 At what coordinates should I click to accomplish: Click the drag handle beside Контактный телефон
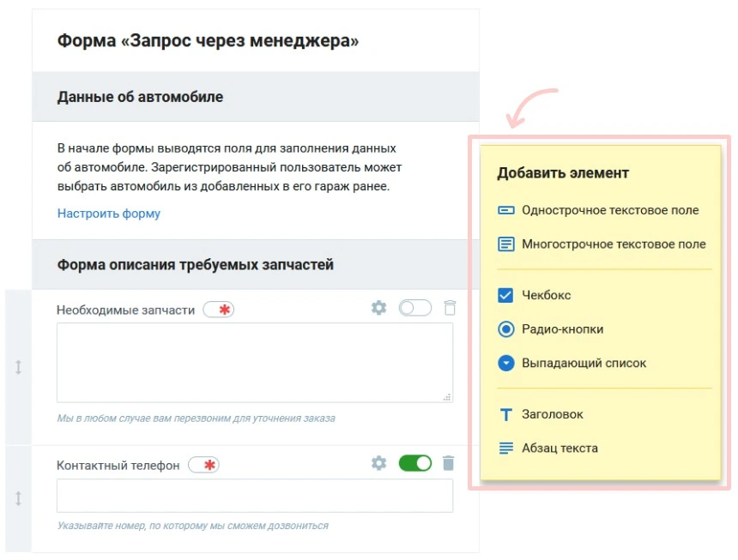(x=16, y=498)
